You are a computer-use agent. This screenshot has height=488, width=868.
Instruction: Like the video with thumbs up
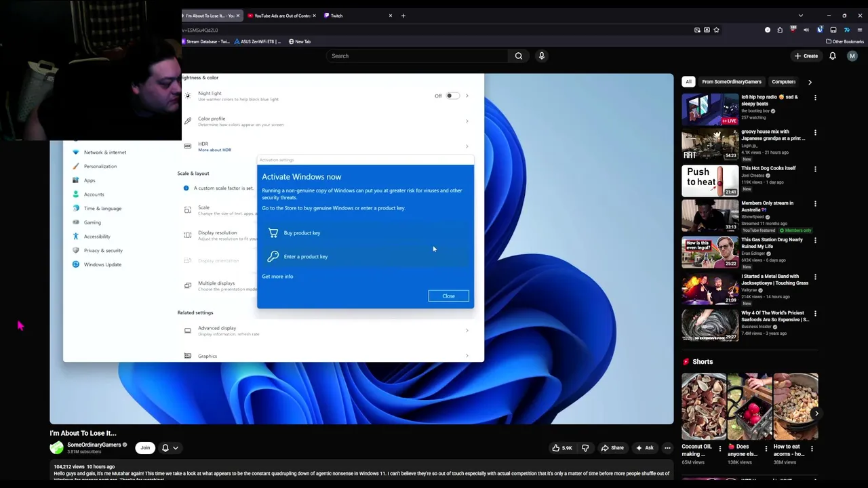click(562, 447)
